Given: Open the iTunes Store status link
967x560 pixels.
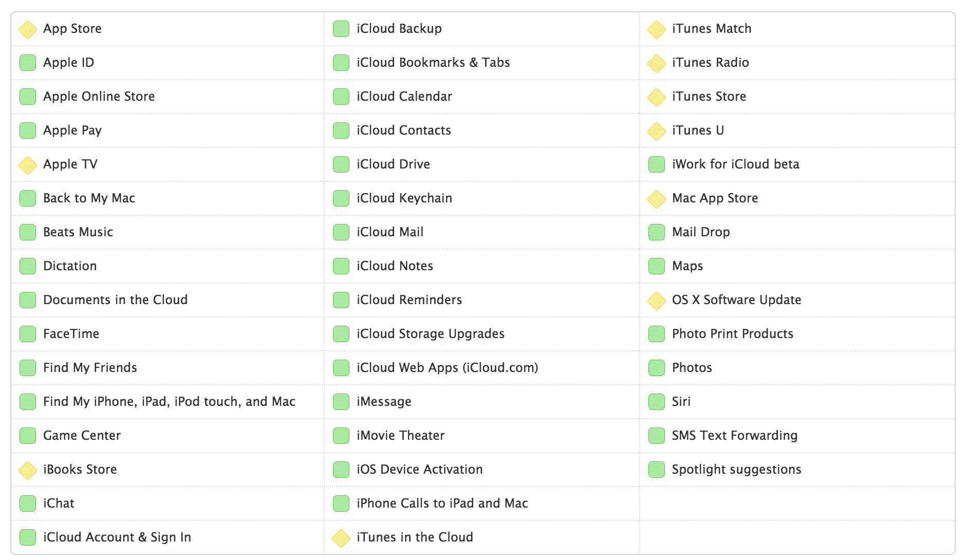Looking at the screenshot, I should [709, 97].
